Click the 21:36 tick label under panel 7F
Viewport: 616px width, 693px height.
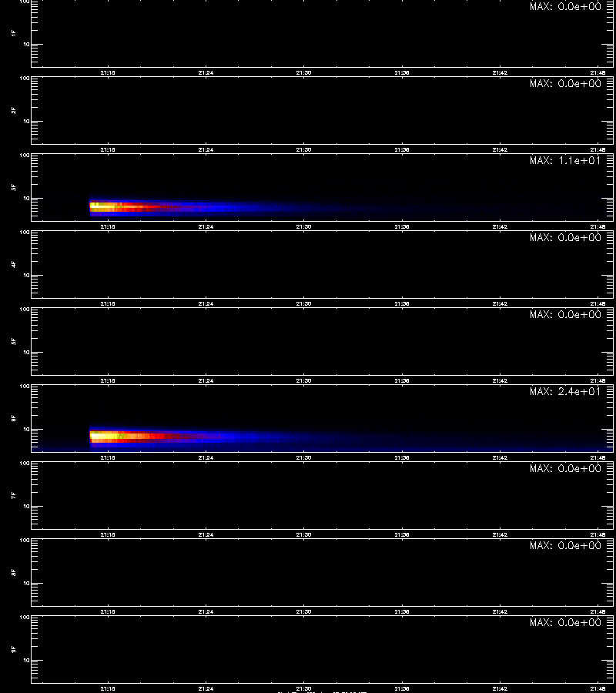[402, 535]
